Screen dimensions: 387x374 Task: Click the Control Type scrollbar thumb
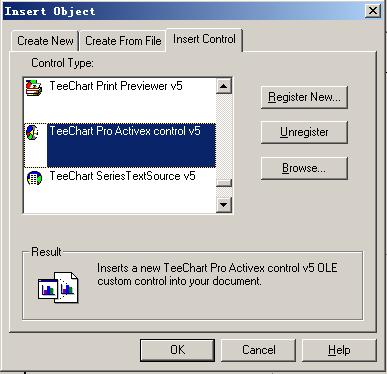(224, 183)
